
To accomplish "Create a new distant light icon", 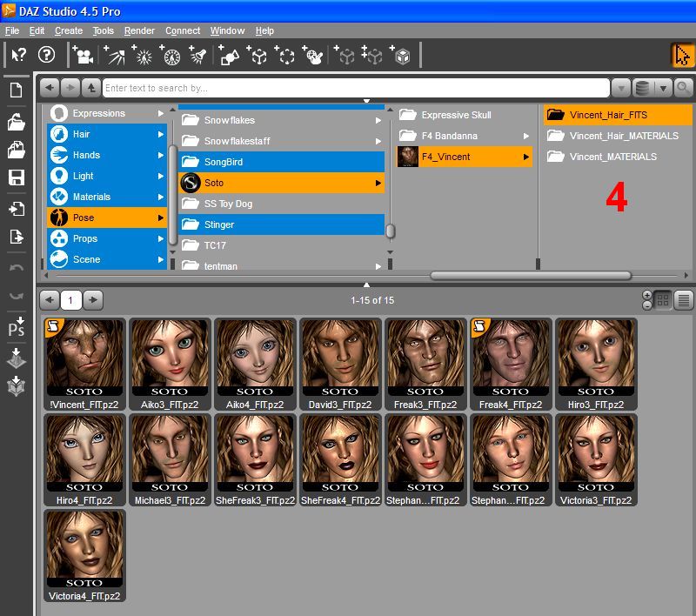I will [x=114, y=55].
